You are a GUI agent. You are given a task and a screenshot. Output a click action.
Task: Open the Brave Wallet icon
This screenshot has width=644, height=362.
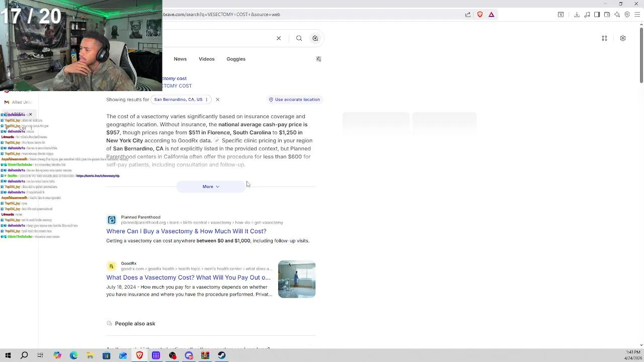(607, 15)
